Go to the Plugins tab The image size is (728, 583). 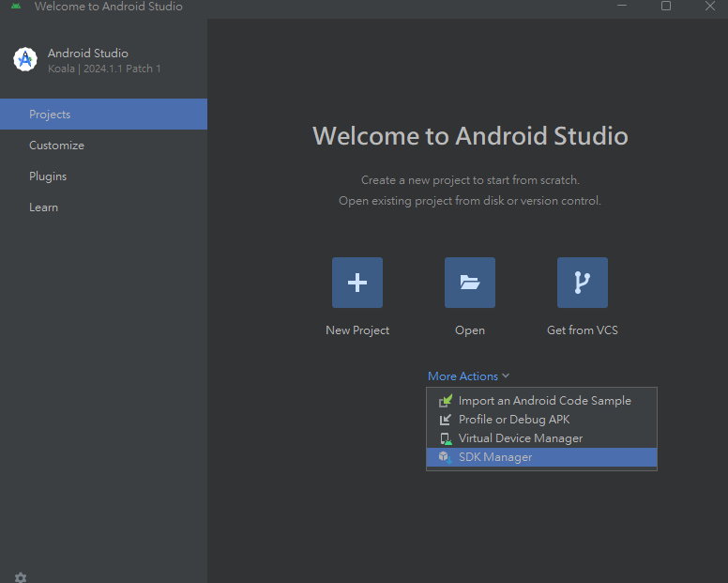click(103, 176)
